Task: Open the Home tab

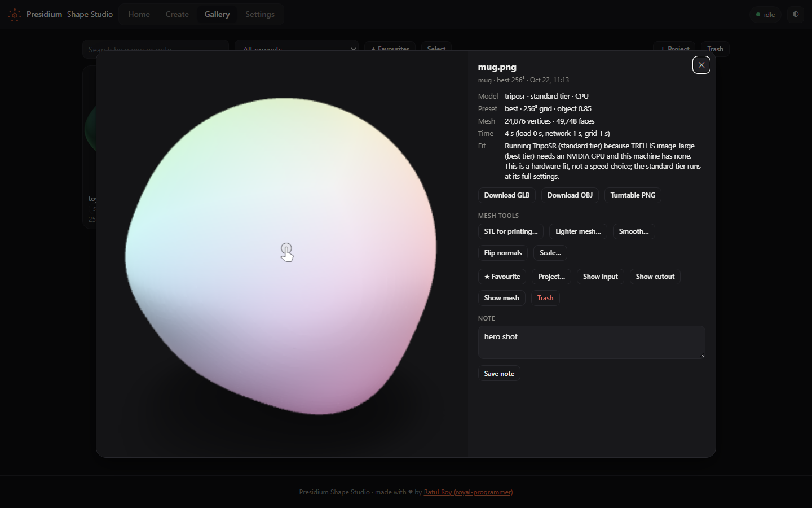Action: click(139, 14)
